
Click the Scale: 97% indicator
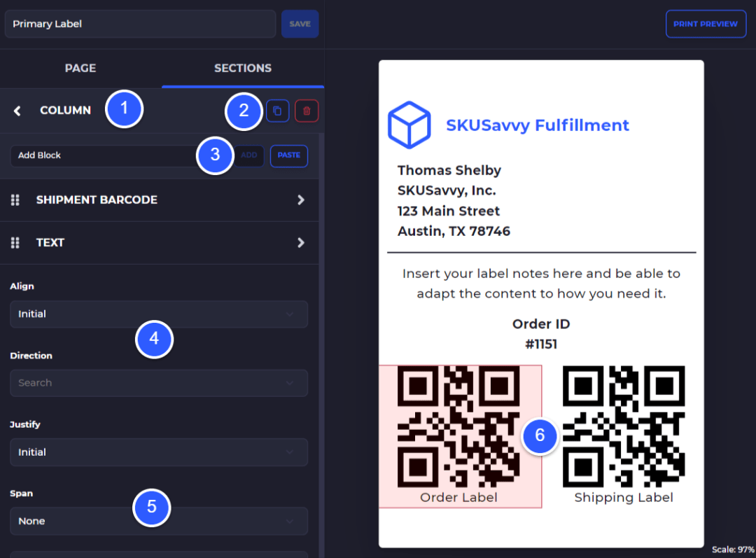coord(733,550)
